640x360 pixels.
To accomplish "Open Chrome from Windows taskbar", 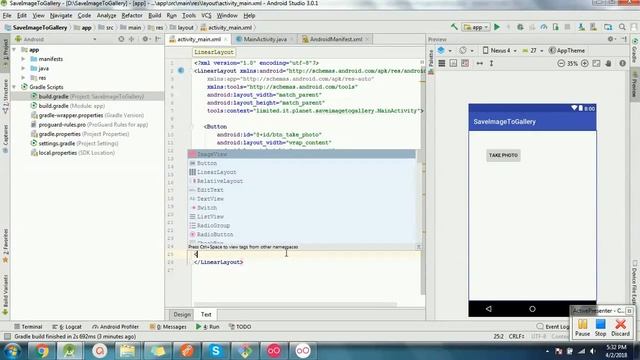I will pyautogui.click(x=41, y=351).
